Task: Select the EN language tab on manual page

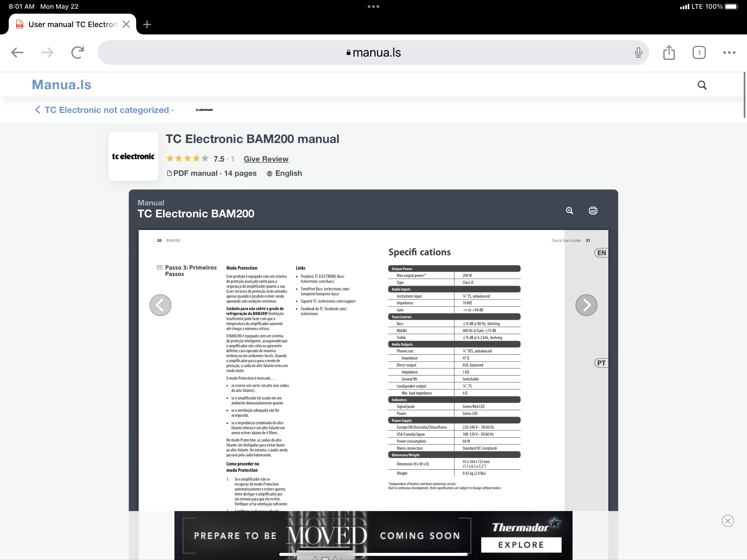Action: tap(601, 253)
